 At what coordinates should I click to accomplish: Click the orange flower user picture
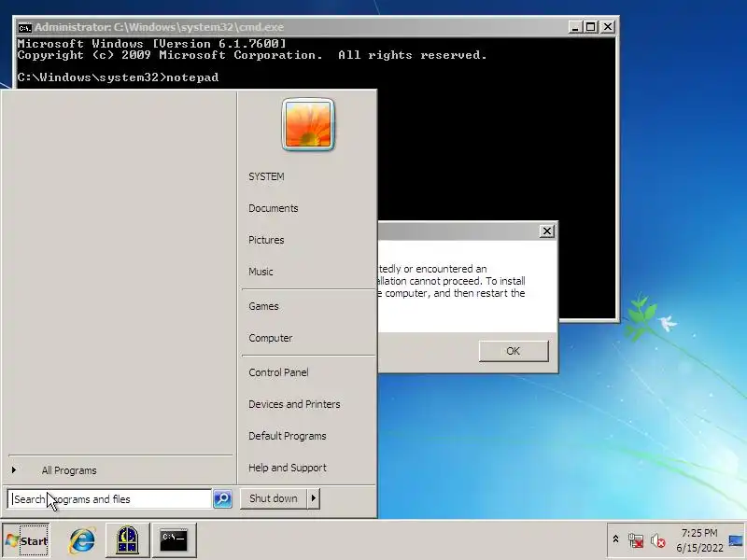tap(308, 124)
